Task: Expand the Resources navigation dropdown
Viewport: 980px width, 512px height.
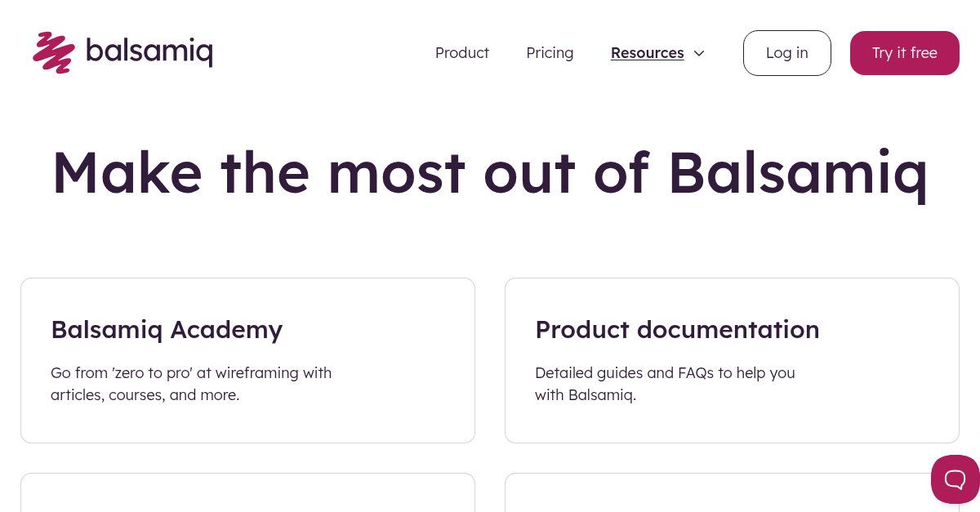Action: tap(657, 53)
